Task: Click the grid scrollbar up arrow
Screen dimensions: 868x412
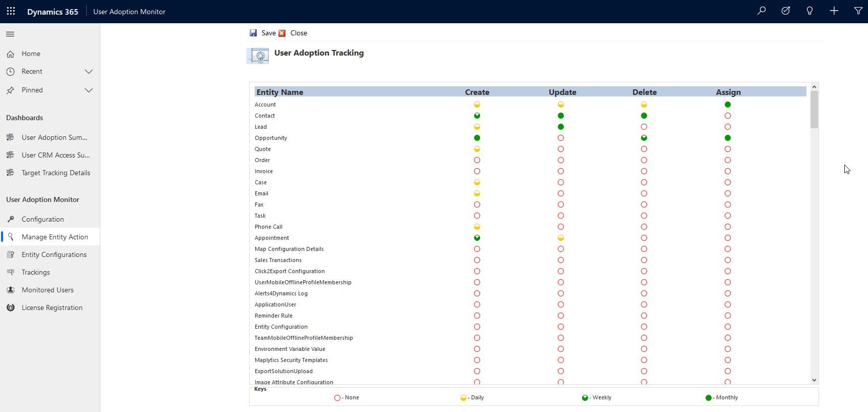Action: pyautogui.click(x=814, y=87)
